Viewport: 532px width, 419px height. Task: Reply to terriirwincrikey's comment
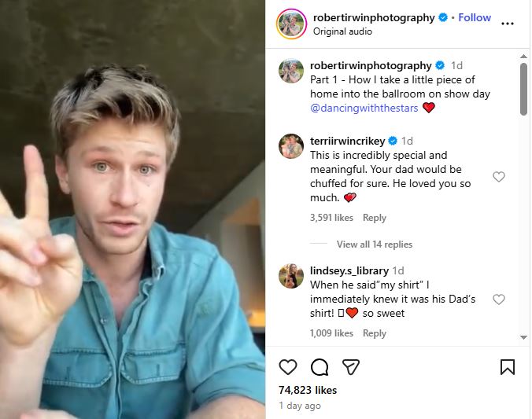[375, 218]
